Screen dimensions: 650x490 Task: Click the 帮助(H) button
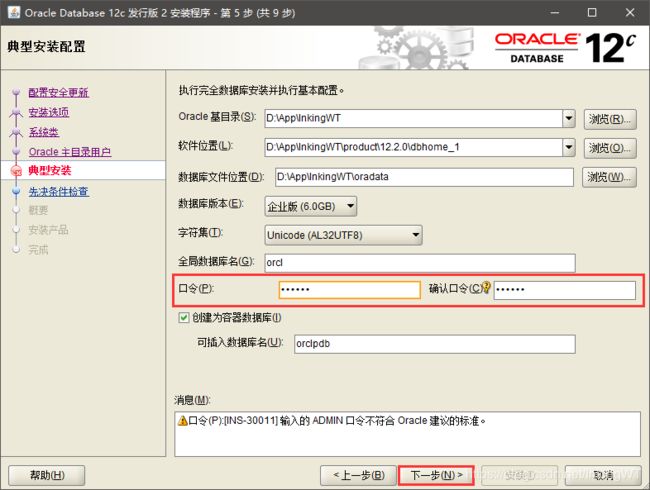tap(47, 475)
